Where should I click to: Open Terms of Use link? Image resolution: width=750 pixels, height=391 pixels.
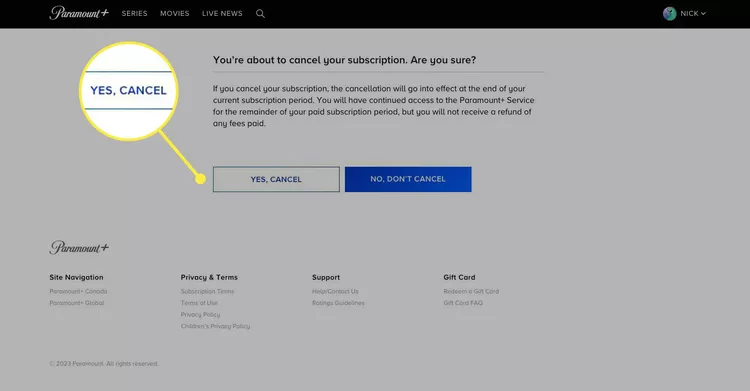(199, 303)
